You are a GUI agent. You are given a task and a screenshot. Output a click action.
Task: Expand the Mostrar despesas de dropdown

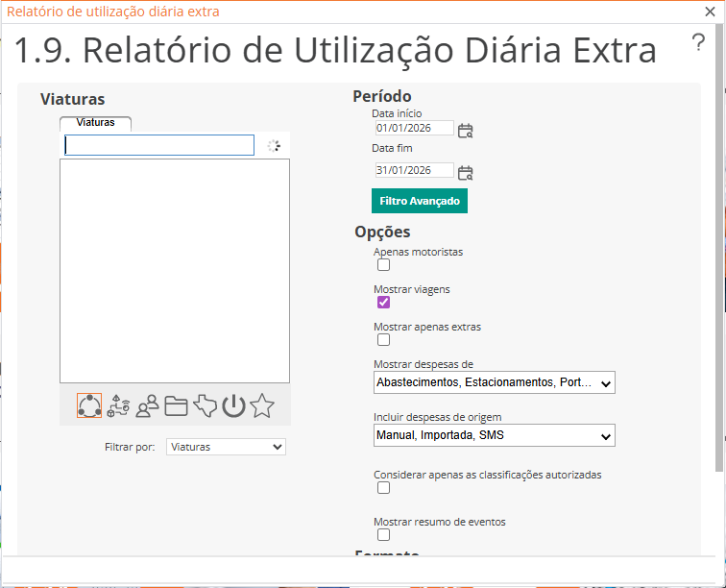[x=494, y=383]
